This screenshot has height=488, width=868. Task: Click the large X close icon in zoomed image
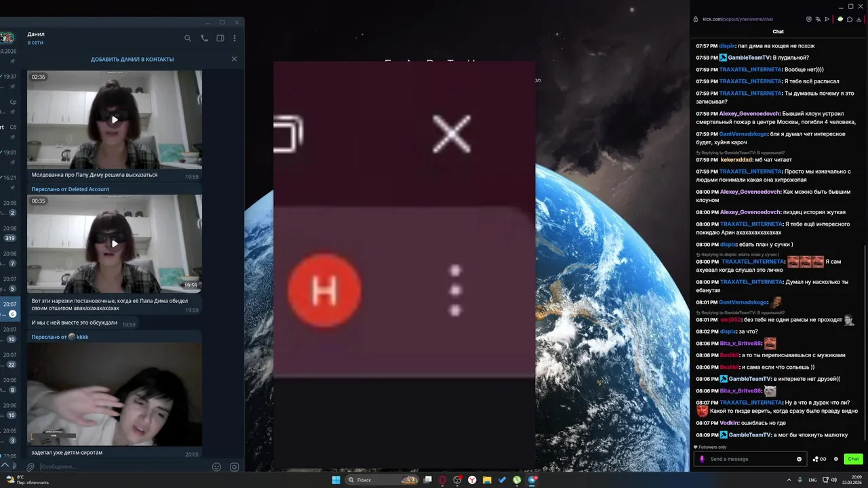[452, 133]
